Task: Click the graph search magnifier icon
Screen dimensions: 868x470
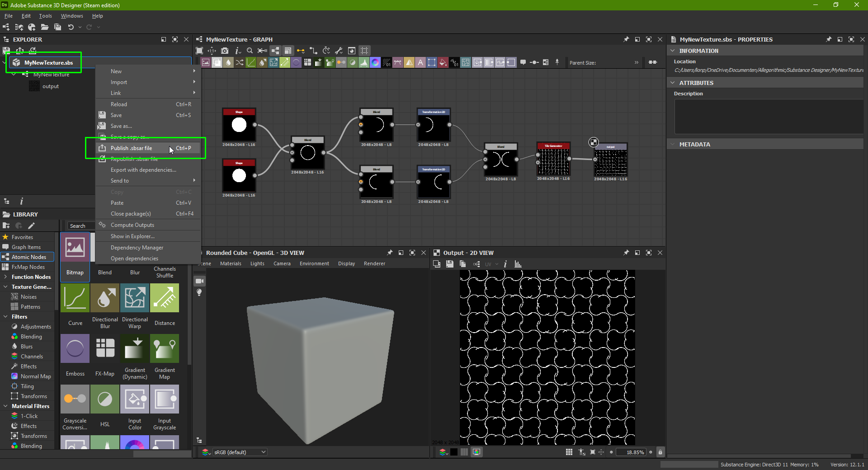Action: (x=250, y=51)
